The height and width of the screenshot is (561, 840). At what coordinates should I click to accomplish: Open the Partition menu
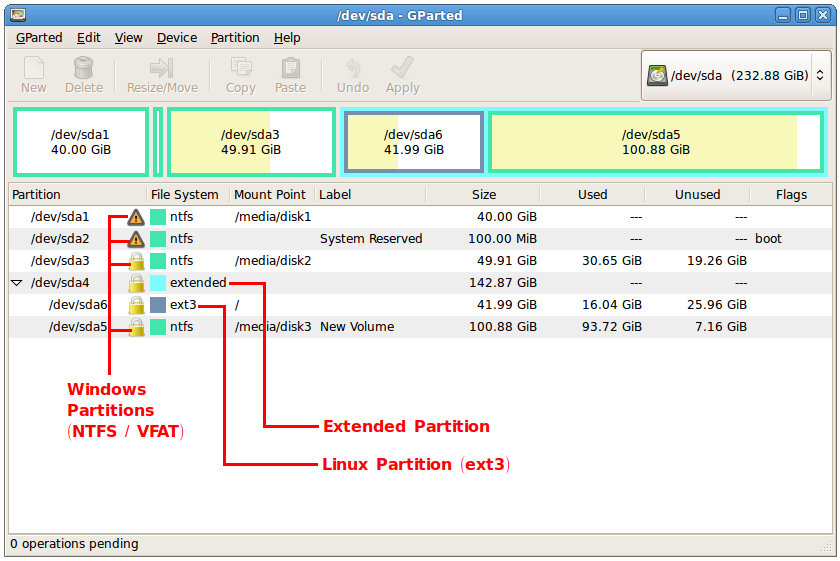(235, 38)
